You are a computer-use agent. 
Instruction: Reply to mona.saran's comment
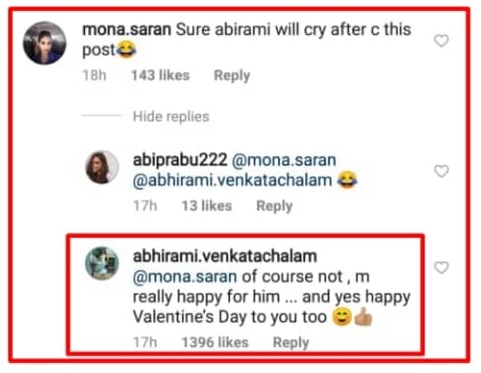(x=232, y=76)
